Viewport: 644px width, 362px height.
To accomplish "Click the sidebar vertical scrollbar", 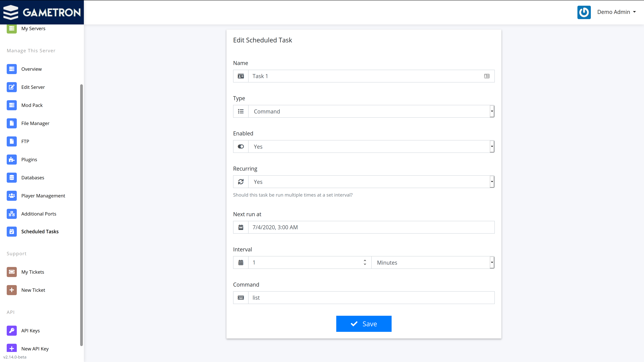I will [81, 215].
